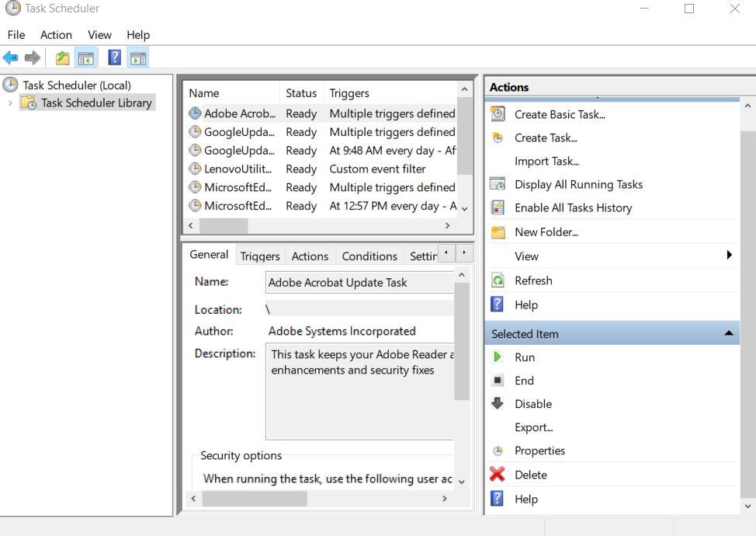Open the View menu in the menu bar
The image size is (756, 536).
pyautogui.click(x=99, y=35)
